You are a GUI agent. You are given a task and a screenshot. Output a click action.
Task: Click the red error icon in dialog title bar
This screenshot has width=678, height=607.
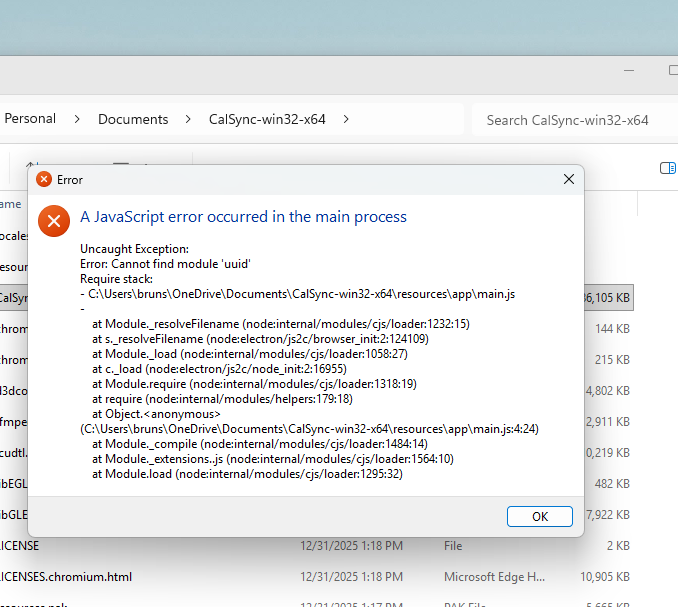(x=43, y=180)
